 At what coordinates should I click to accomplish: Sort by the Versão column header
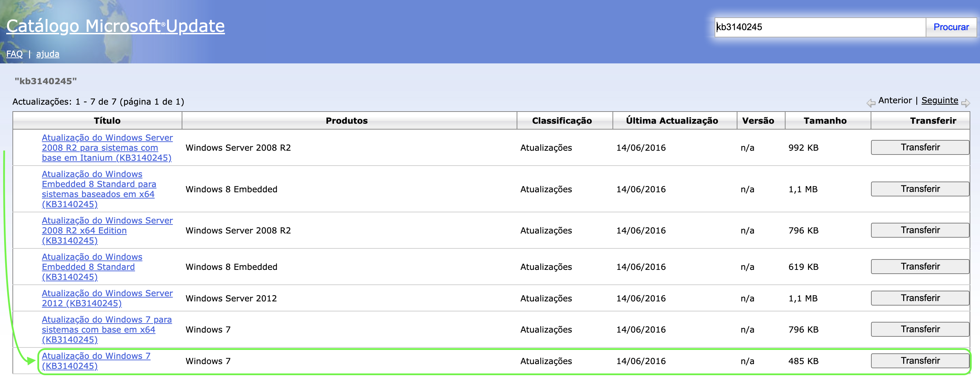(758, 121)
